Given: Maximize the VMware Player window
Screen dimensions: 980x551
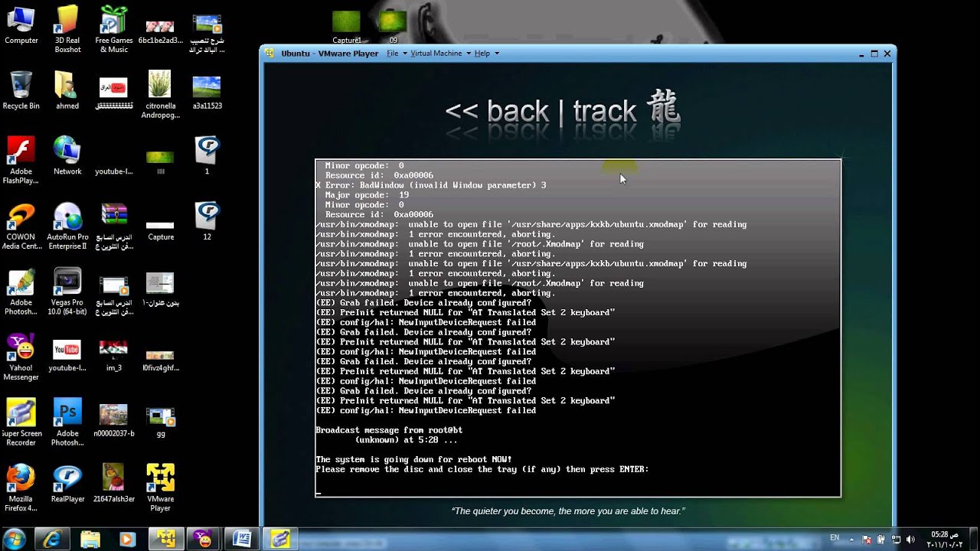Looking at the screenshot, I should pos(874,54).
